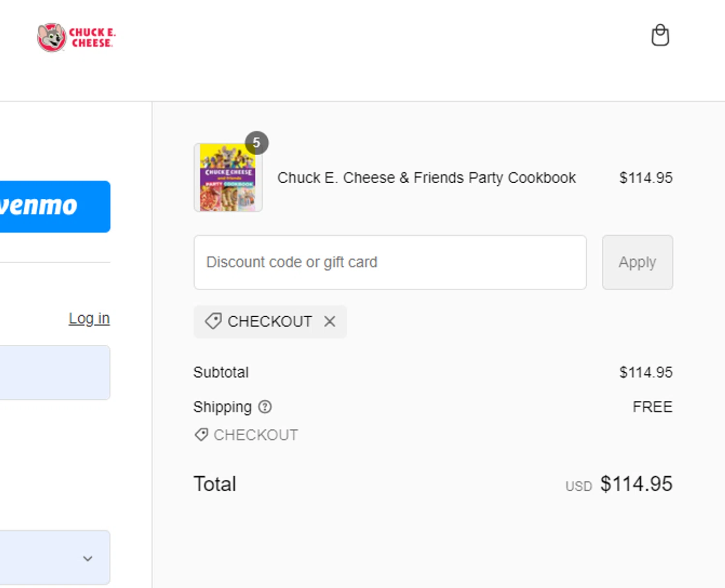The width and height of the screenshot is (725, 588).
Task: Click the Party Cookbook product name
Action: coord(426,178)
